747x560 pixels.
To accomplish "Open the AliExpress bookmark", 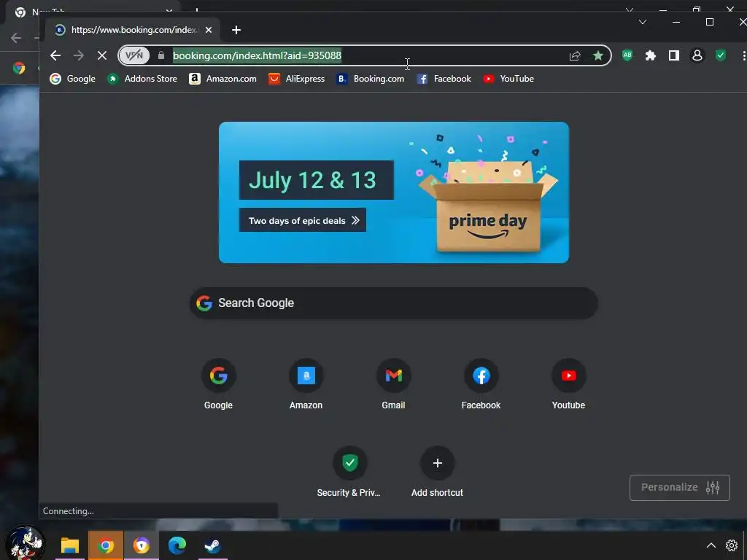I will (x=297, y=79).
